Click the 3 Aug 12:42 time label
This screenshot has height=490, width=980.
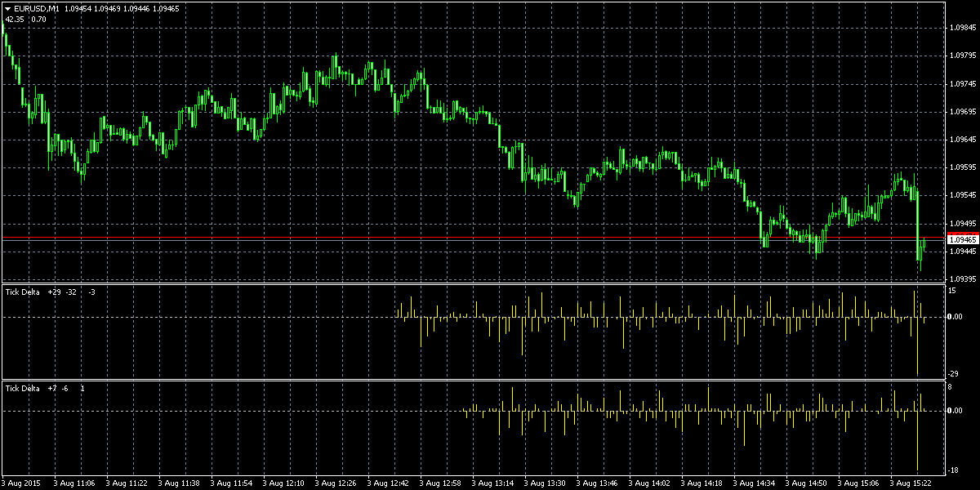[x=388, y=483]
